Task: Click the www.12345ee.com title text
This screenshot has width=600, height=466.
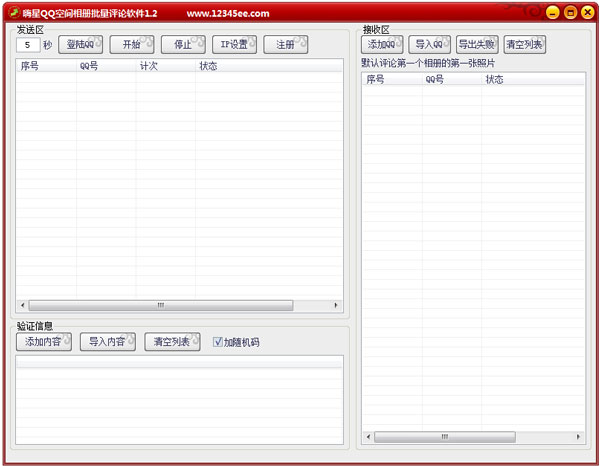Action: tap(228, 14)
